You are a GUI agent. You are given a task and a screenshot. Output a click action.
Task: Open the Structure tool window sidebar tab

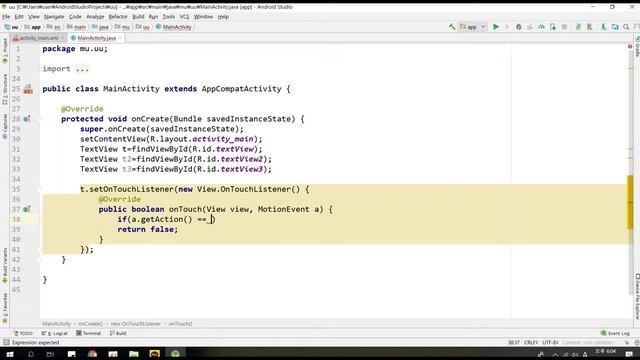point(5,89)
